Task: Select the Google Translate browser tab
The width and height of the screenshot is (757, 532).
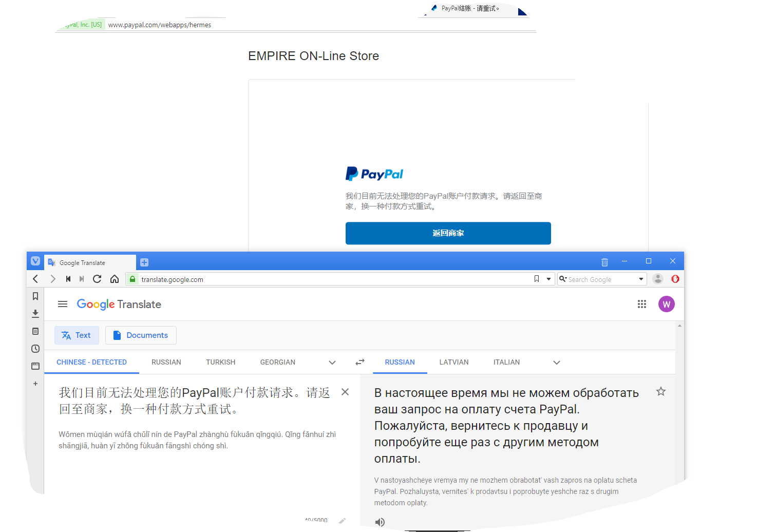Action: [90, 262]
